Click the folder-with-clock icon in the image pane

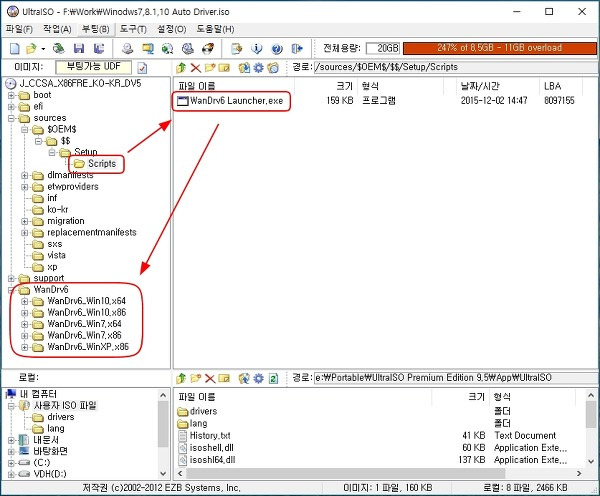[x=273, y=68]
